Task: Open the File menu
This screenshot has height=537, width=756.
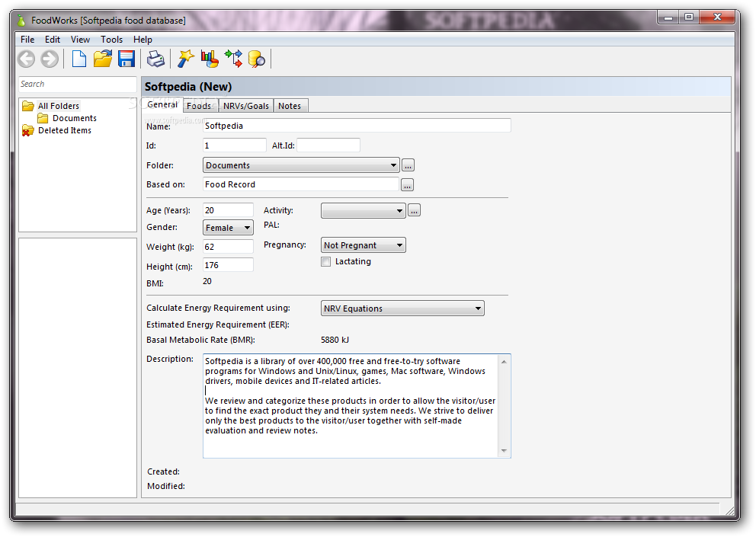Action: pyautogui.click(x=27, y=40)
